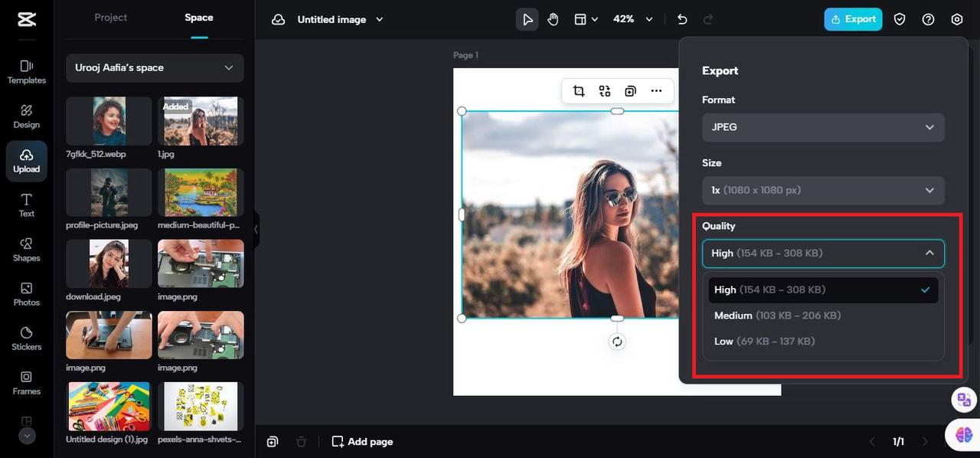The width and height of the screenshot is (980, 458).
Task: Select High quality option
Action: click(x=823, y=290)
